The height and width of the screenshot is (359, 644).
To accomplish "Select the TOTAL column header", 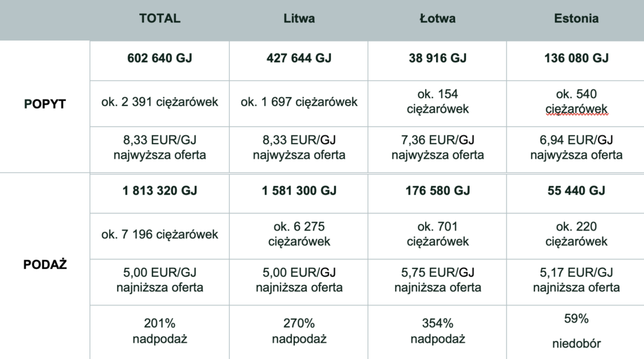I will [x=159, y=19].
